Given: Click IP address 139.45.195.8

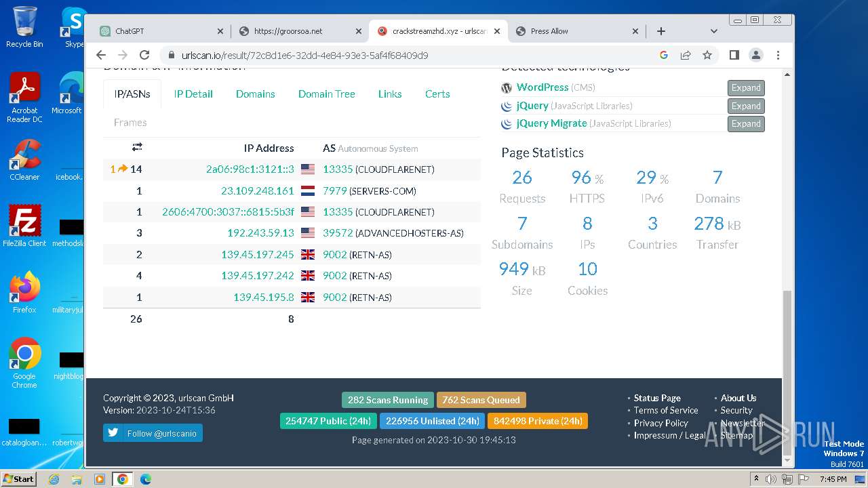Looking at the screenshot, I should click(264, 298).
